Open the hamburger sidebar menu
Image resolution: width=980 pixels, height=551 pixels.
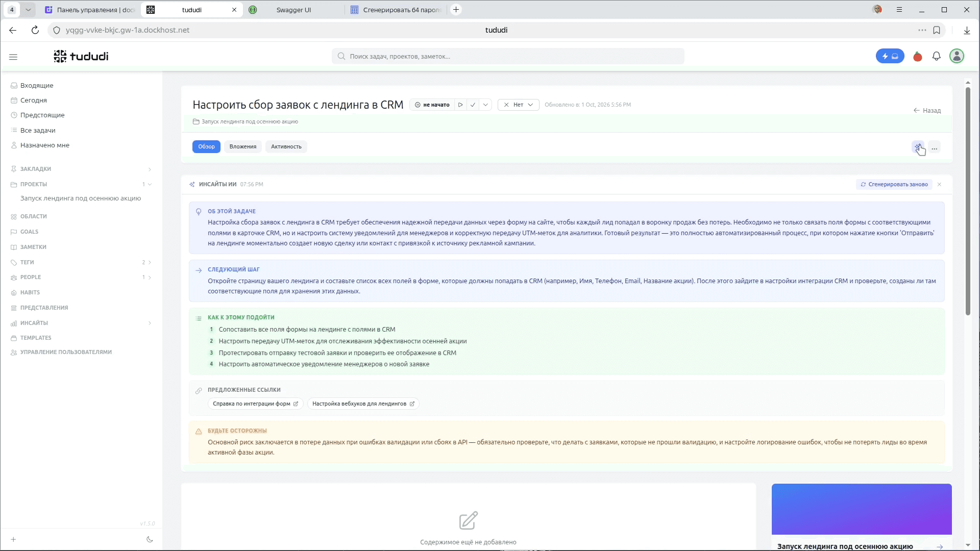tap(13, 57)
